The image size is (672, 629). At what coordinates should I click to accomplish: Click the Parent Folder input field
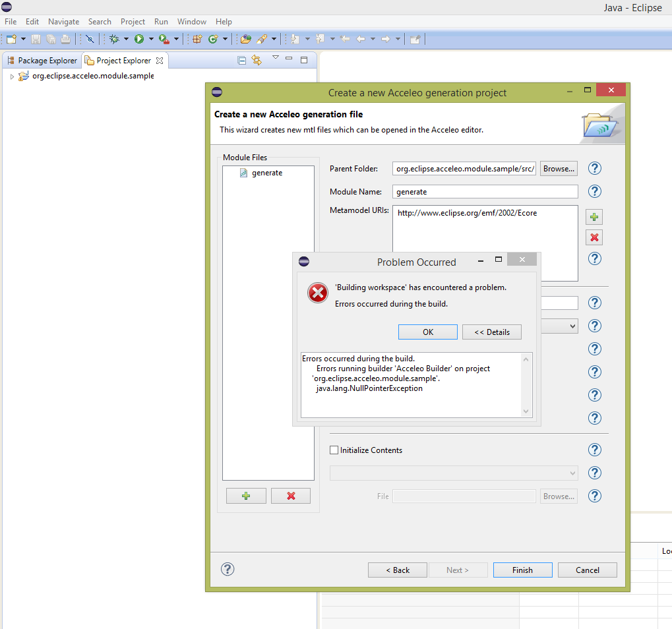tap(464, 169)
